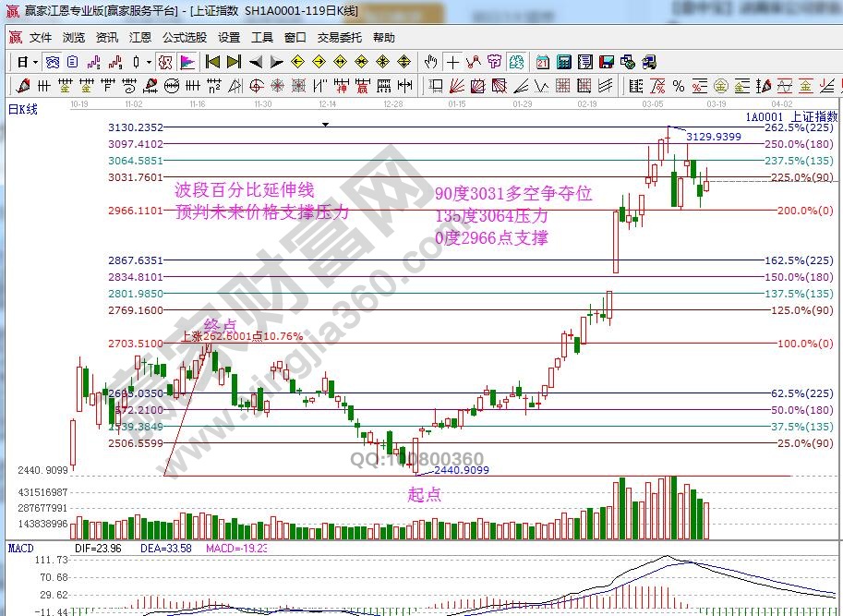Open the 交易委托 menu
843x616 pixels.
340,38
